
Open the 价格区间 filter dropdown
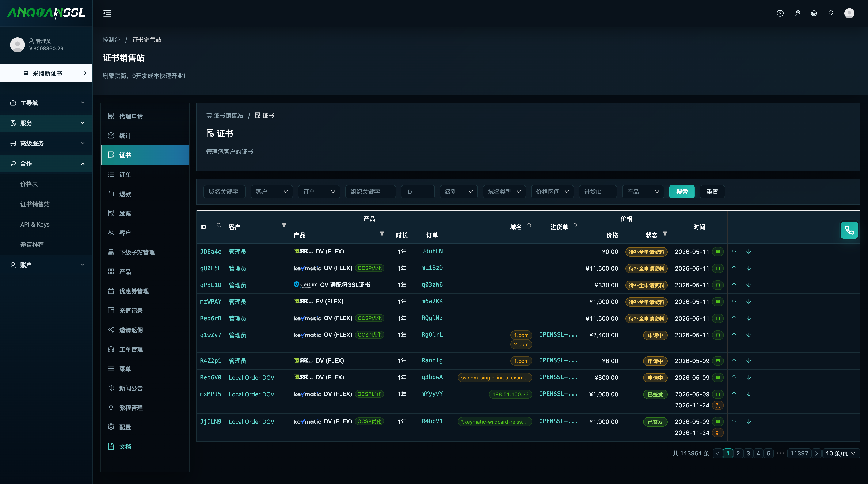552,192
